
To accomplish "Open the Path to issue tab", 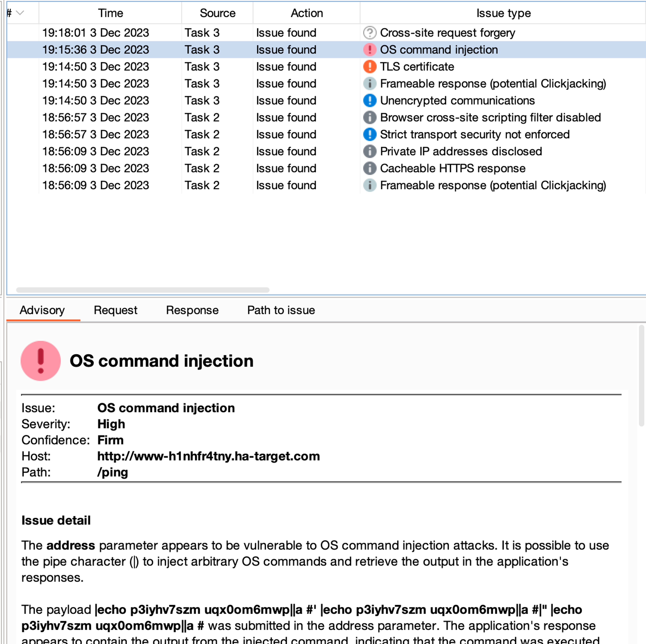I will [x=281, y=310].
